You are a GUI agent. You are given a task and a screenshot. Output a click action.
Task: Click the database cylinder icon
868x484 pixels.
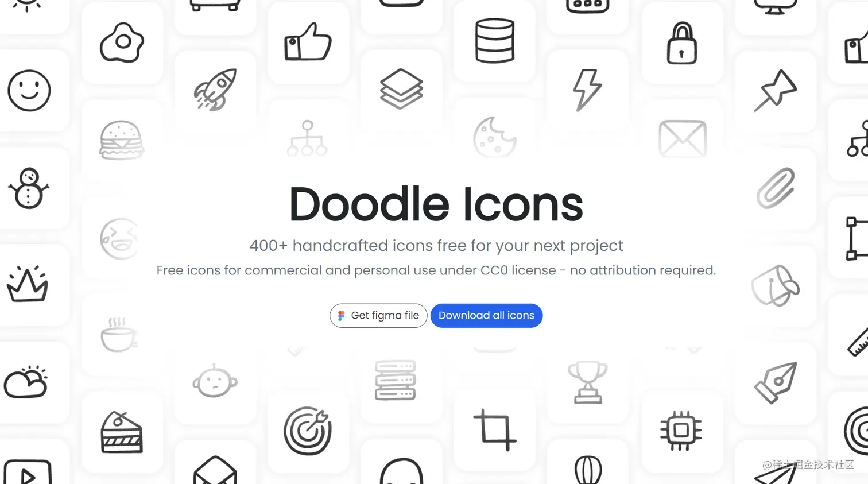(494, 41)
